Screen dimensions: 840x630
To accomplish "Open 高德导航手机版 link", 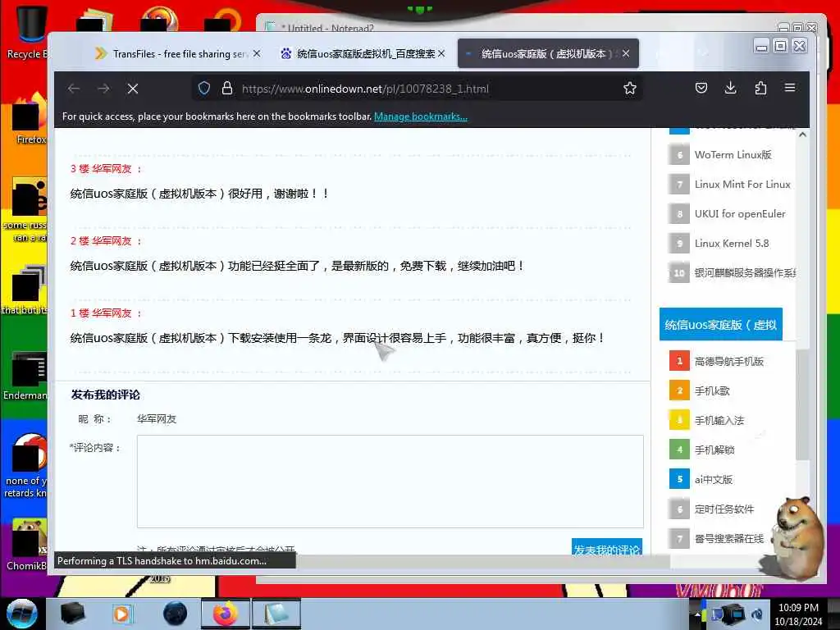I will point(729,362).
